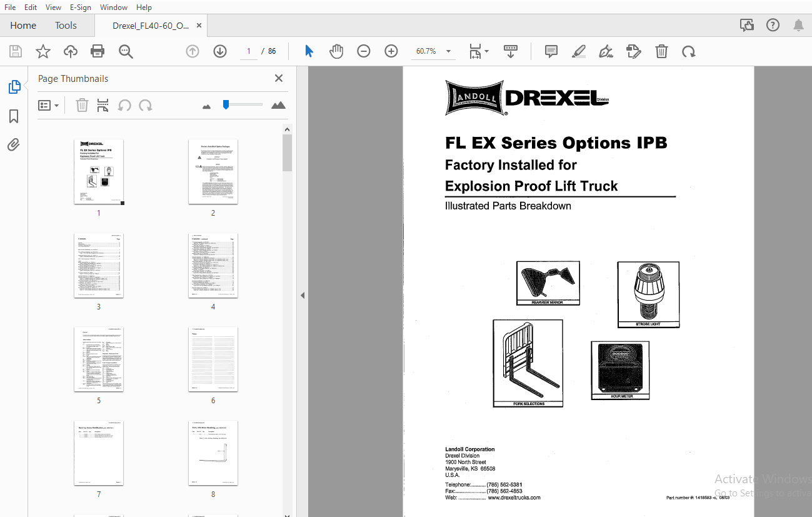Print the document
Screen dimensions: 812x517
pos(98,51)
